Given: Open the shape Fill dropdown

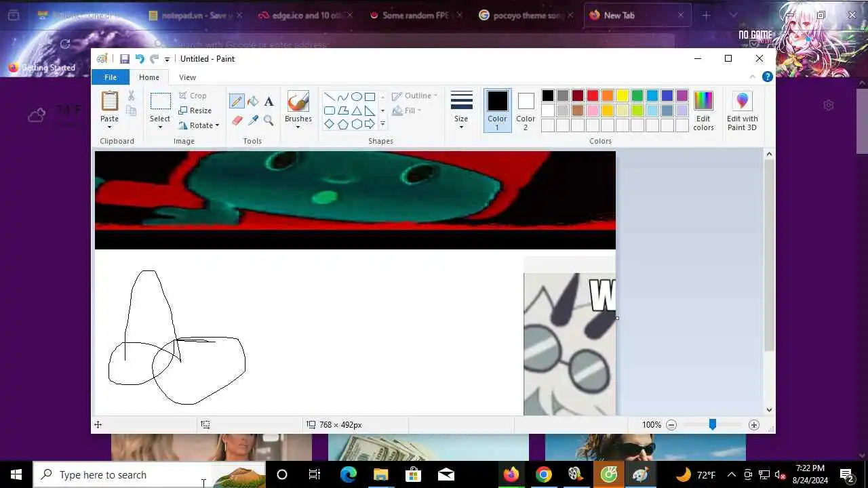Looking at the screenshot, I should tap(406, 110).
